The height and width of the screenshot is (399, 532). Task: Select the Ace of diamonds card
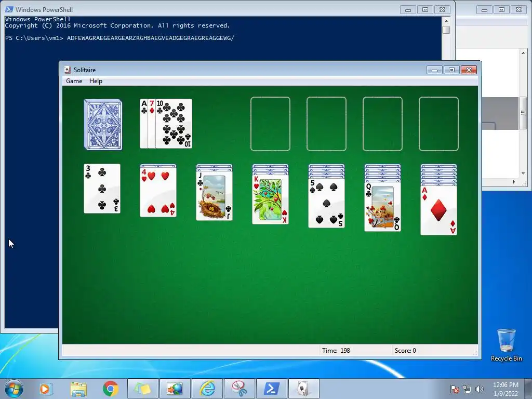point(438,210)
